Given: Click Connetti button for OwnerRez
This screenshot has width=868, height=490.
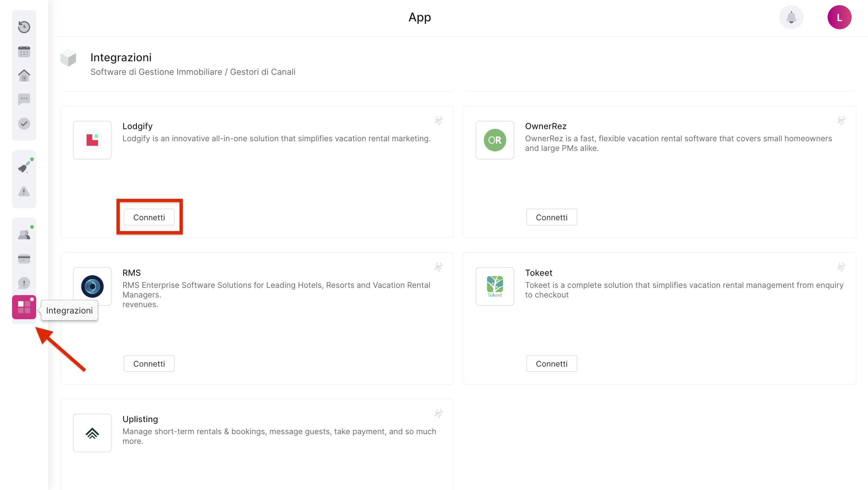Looking at the screenshot, I should tap(551, 217).
